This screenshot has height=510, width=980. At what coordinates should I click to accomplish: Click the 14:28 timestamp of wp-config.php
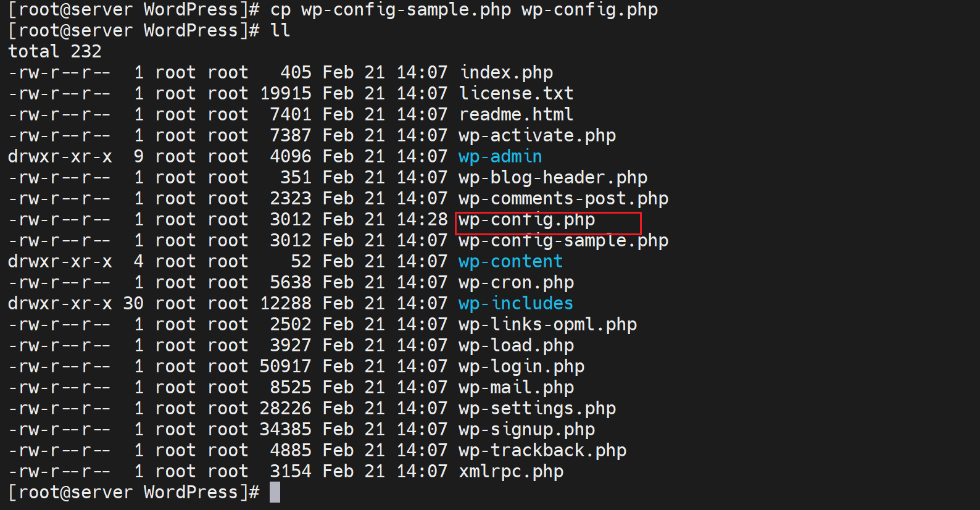(x=422, y=220)
